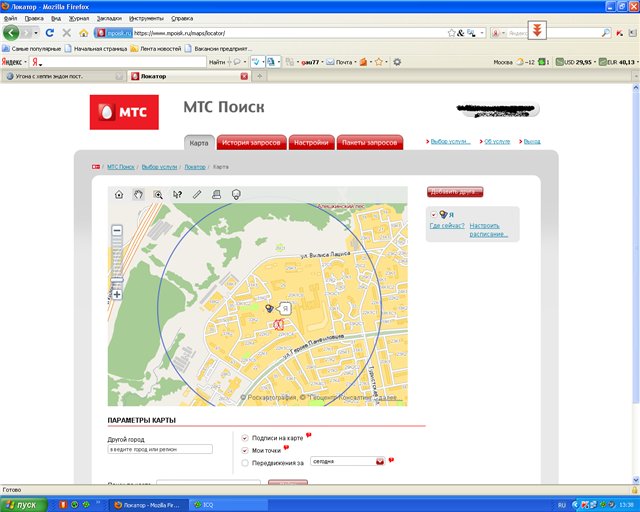This screenshot has height=512, width=640.
Task: Click the 'Добавить друга' button
Action: coord(455,192)
